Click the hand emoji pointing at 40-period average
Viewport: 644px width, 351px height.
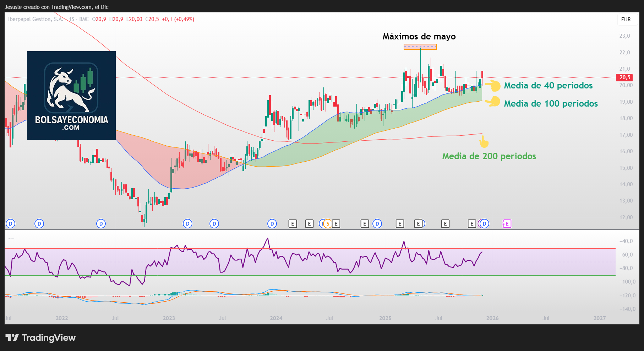[492, 86]
